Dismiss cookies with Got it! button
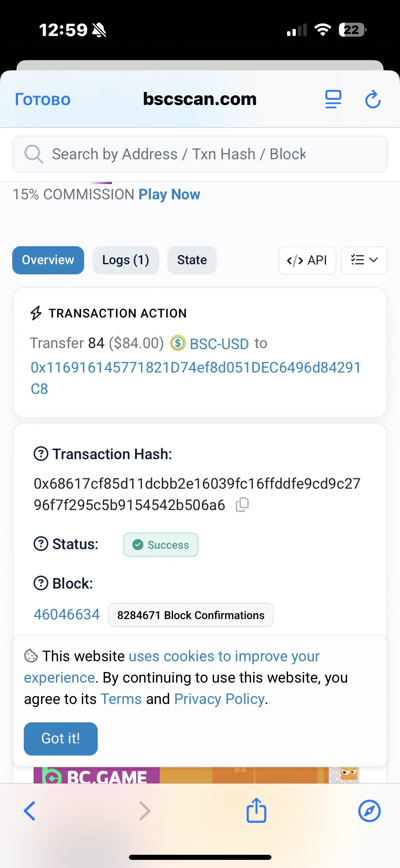The height and width of the screenshot is (868, 400). [x=61, y=739]
